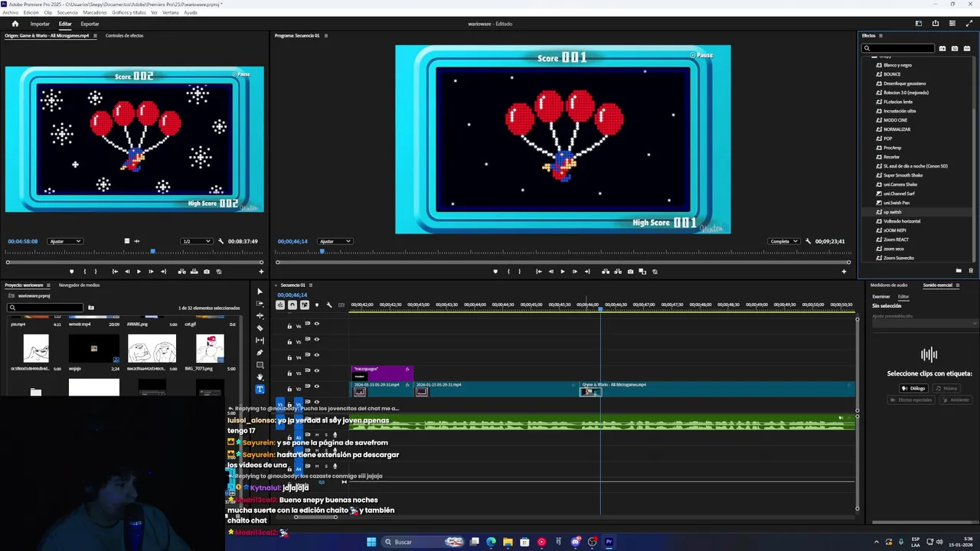980x551 pixels.
Task: Open Efectos panel menu
Action: click(880, 36)
